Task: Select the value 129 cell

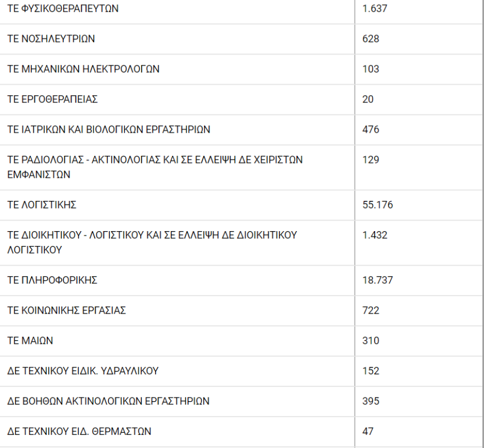Action: tap(371, 160)
